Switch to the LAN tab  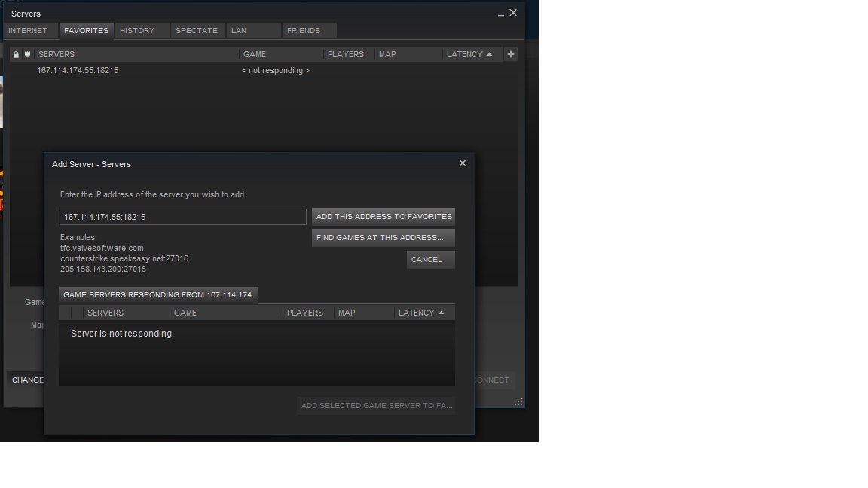tap(253, 30)
